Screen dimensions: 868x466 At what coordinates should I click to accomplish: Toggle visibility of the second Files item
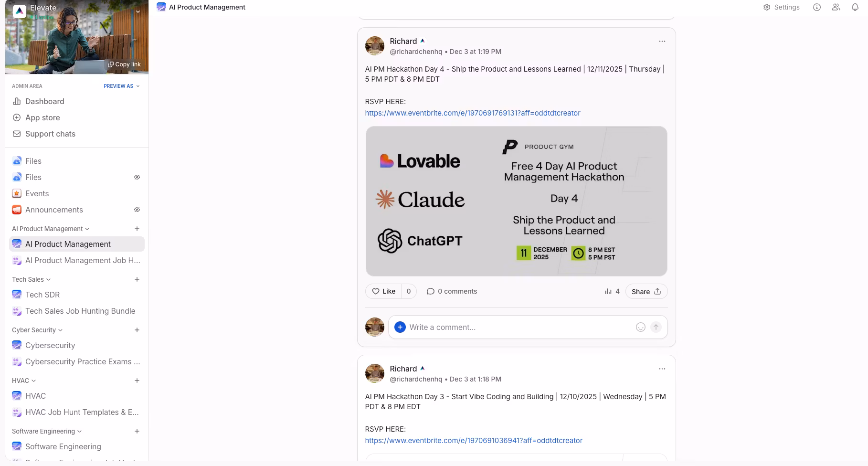coord(137,177)
